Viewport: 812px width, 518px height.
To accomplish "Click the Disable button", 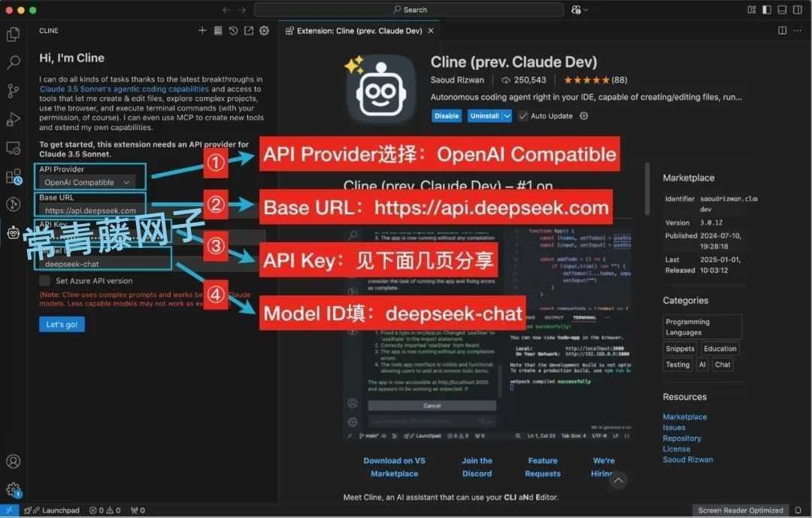I will click(447, 116).
